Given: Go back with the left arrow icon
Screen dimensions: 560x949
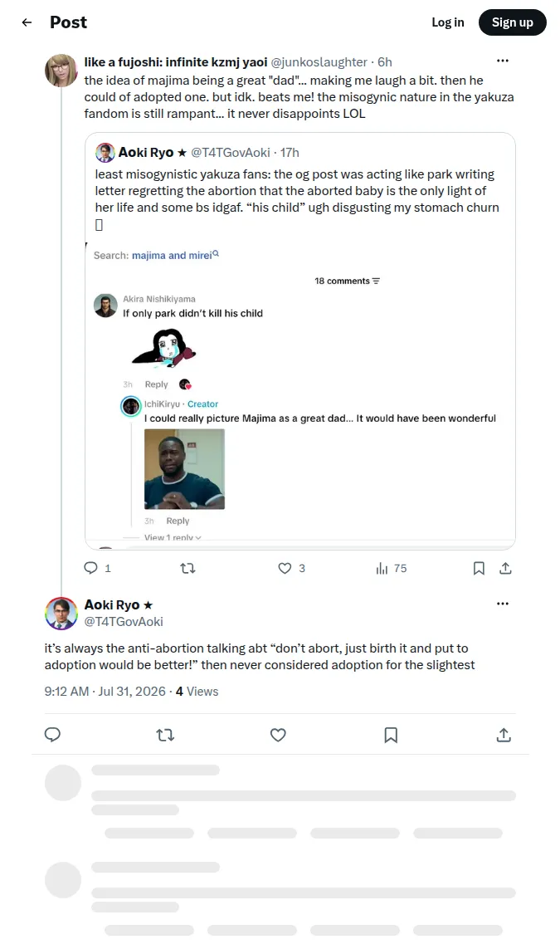Looking at the screenshot, I should 27,22.
